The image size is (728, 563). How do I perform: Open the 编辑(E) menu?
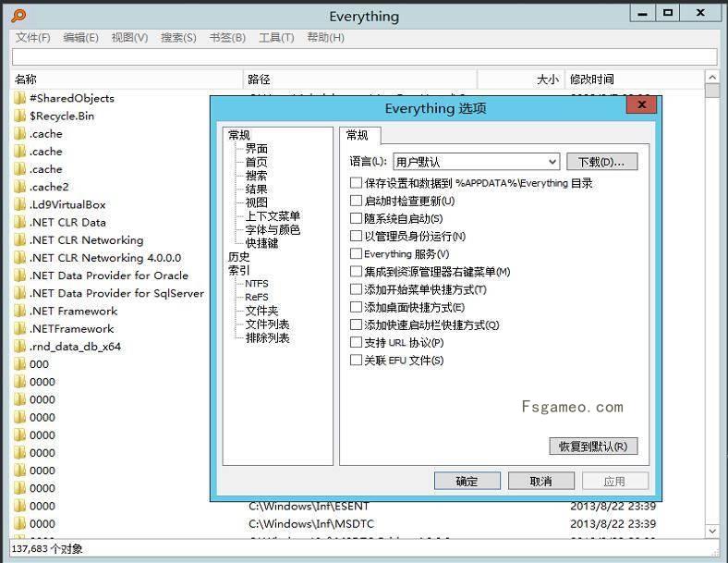coord(80,38)
